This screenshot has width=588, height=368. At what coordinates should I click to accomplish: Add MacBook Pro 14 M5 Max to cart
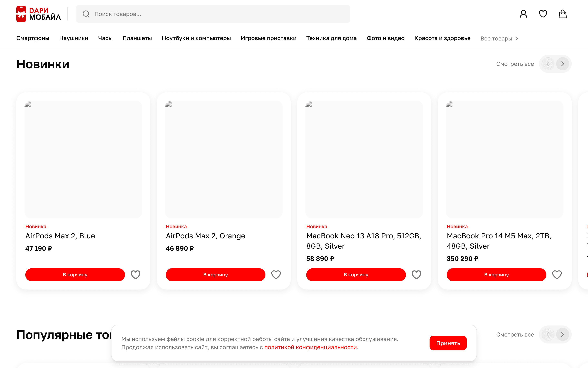click(496, 275)
